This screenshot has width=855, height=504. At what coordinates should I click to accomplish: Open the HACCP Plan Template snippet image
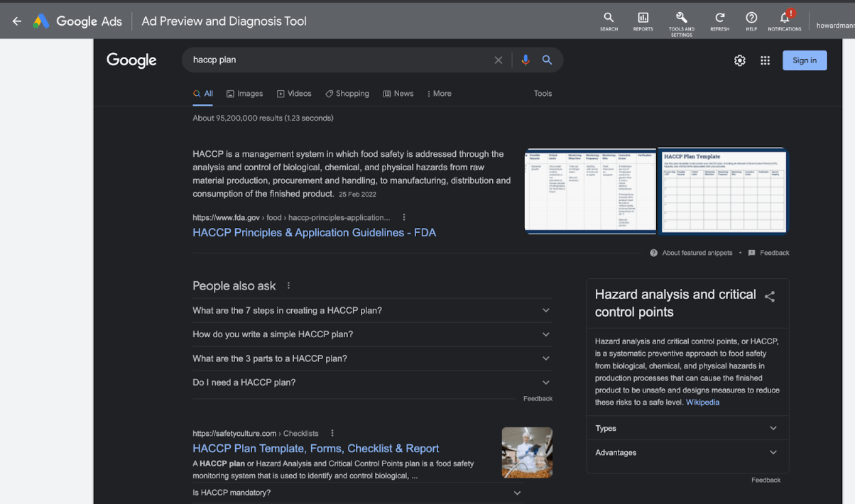pos(723,190)
